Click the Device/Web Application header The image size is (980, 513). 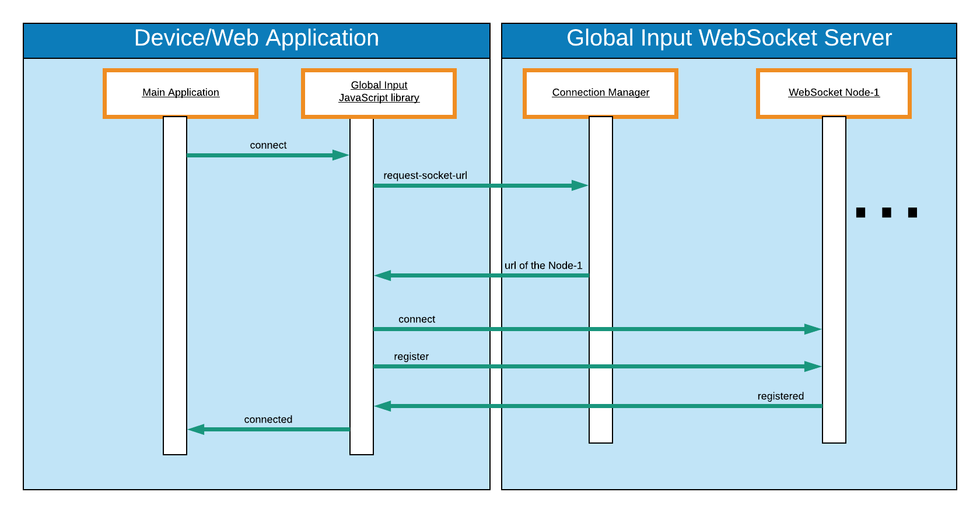[x=257, y=39]
